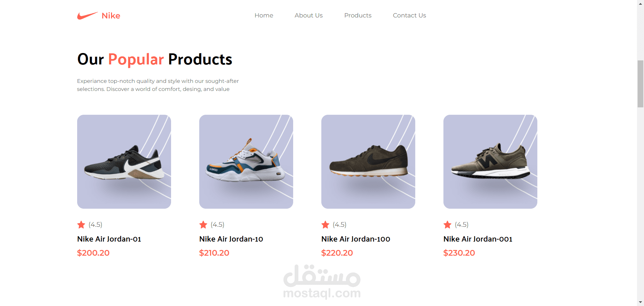This screenshot has height=306, width=644.
Task: Click the star icon under Jordan-10 shoe
Action: click(x=203, y=224)
